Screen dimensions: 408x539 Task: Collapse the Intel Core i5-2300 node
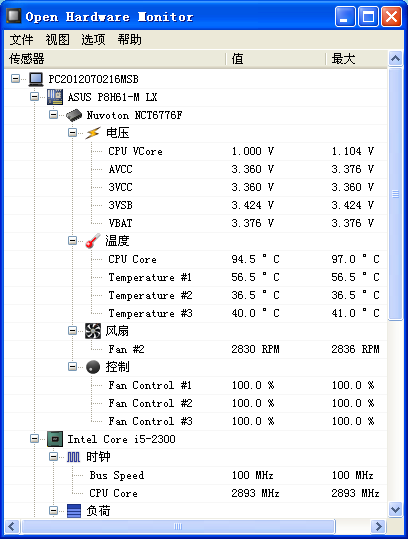click(x=34, y=439)
